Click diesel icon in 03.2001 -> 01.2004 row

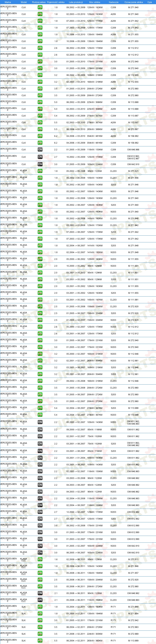pos(40,458)
